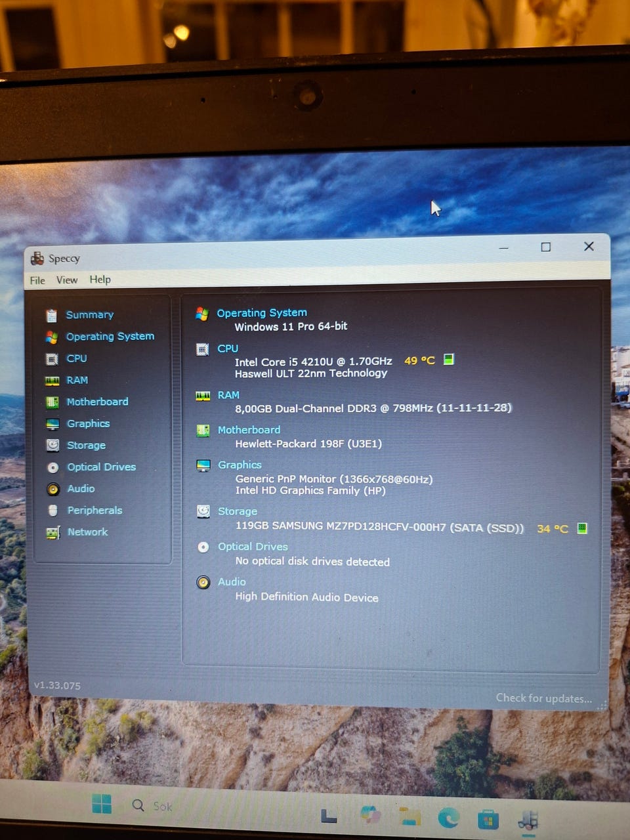This screenshot has width=630, height=840.
Task: Click the Speccy app icon in title bar
Action: coord(37,259)
